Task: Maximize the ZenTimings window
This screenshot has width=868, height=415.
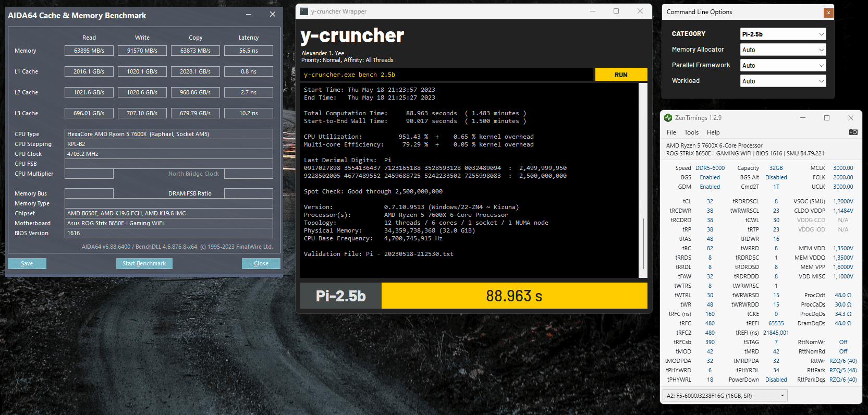Action: (827, 118)
